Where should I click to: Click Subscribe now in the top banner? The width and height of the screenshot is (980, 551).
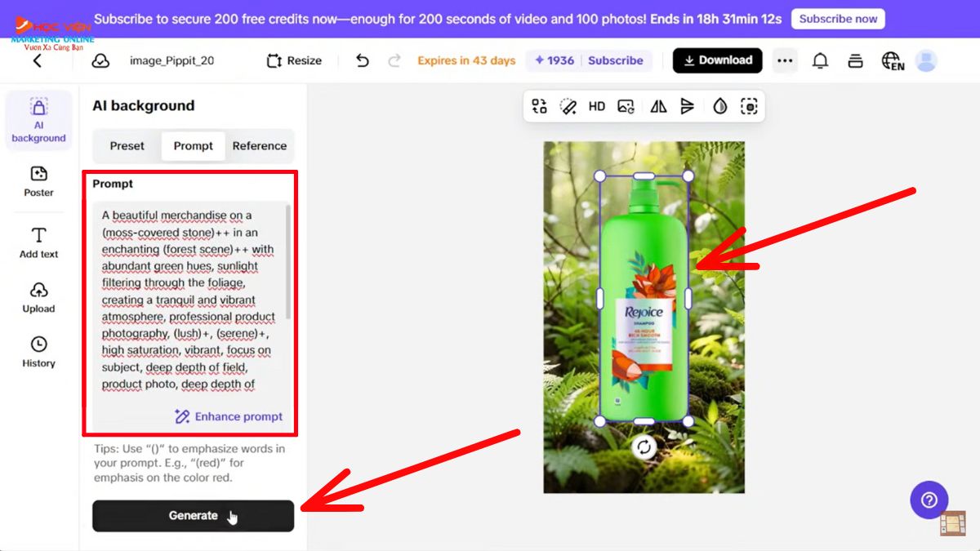coord(838,19)
